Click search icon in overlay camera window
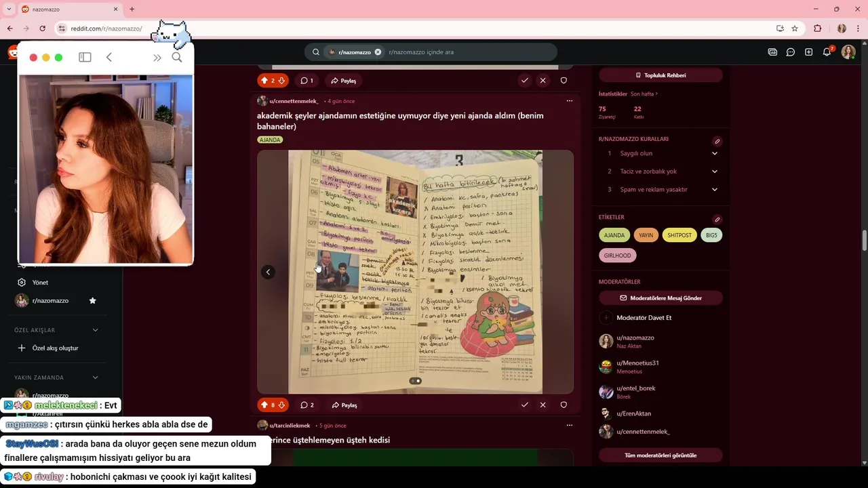The image size is (868, 488). pyautogui.click(x=177, y=57)
